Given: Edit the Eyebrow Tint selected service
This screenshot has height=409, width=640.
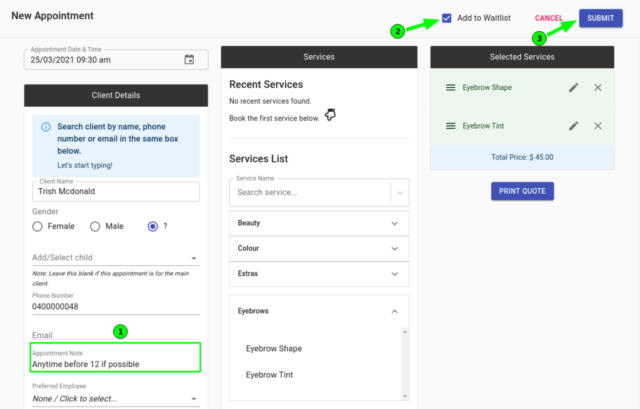Looking at the screenshot, I should coord(573,126).
